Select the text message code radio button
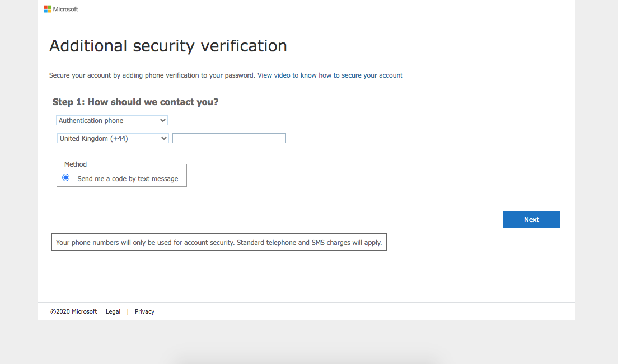 66,178
